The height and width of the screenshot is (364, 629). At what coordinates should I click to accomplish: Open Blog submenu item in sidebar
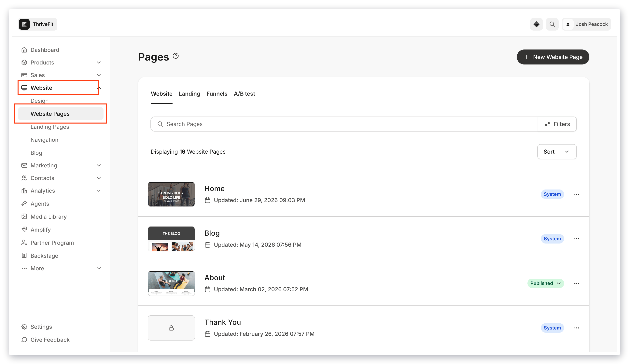click(x=36, y=153)
